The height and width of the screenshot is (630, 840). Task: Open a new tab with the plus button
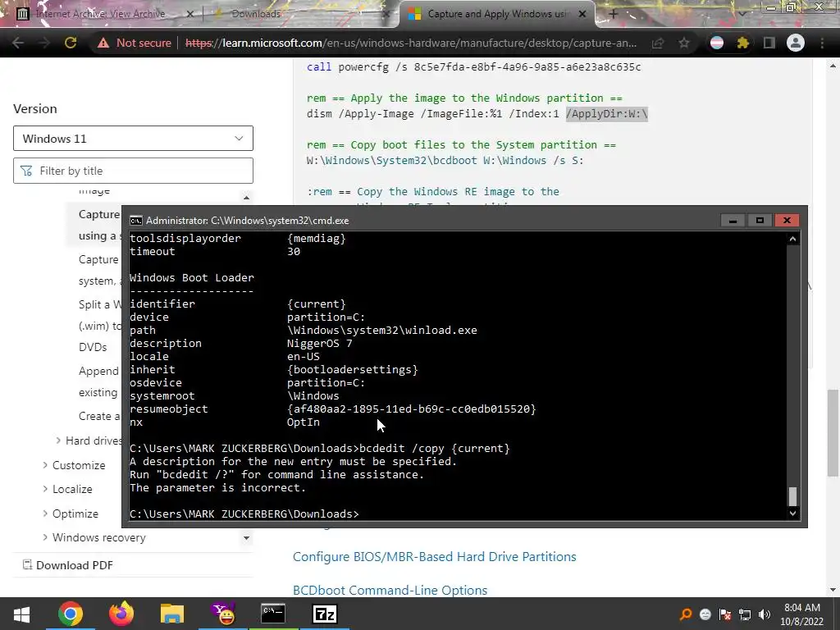(614, 14)
